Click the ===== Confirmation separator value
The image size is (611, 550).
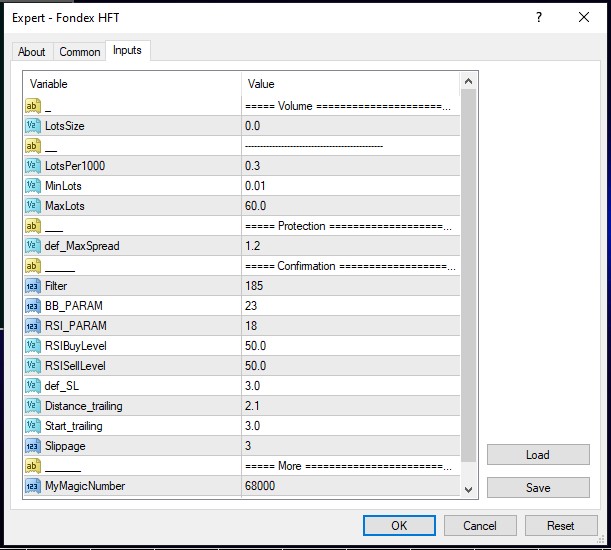(x=350, y=266)
